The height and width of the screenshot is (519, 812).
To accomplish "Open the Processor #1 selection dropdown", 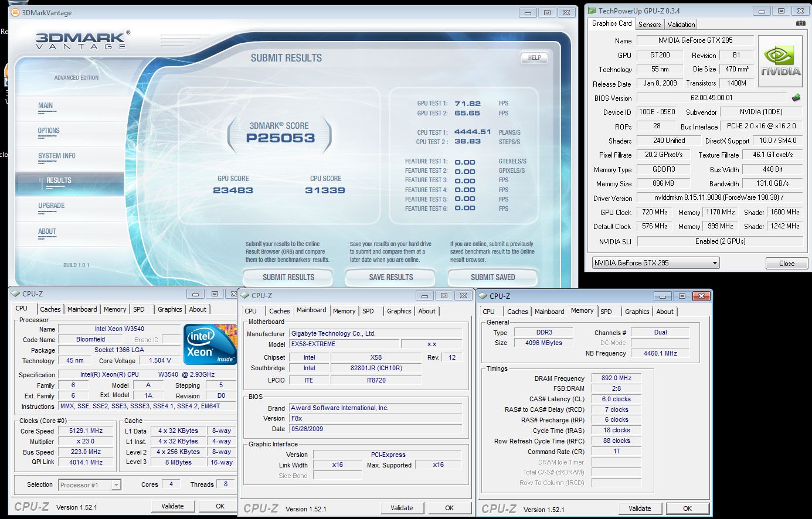I will [x=90, y=484].
